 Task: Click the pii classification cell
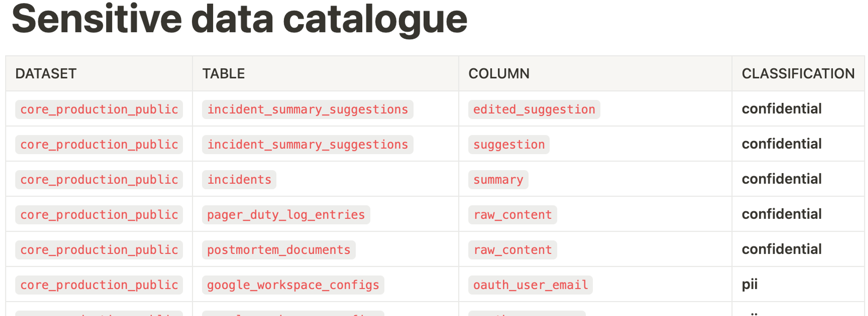749,284
